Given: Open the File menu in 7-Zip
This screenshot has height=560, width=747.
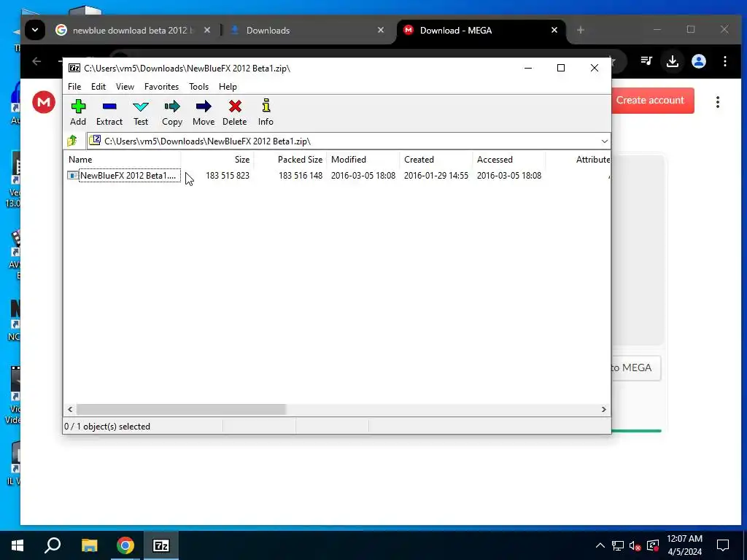Looking at the screenshot, I should click(74, 87).
